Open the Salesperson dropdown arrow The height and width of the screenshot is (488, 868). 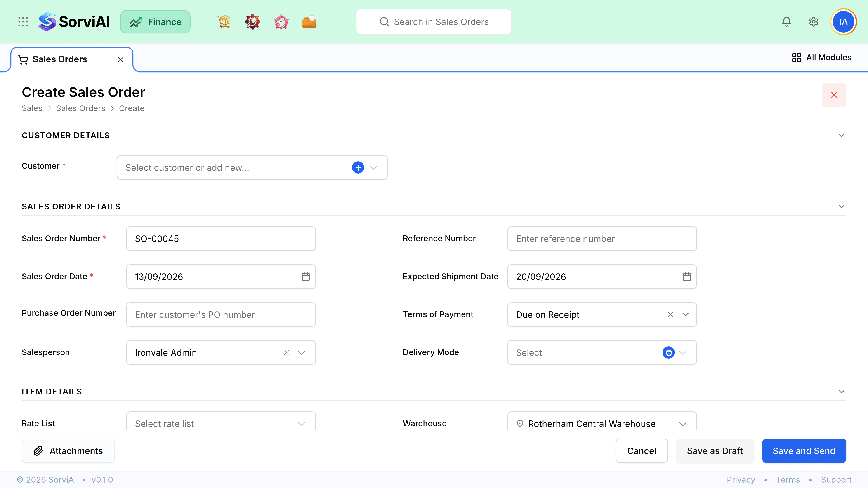(302, 353)
